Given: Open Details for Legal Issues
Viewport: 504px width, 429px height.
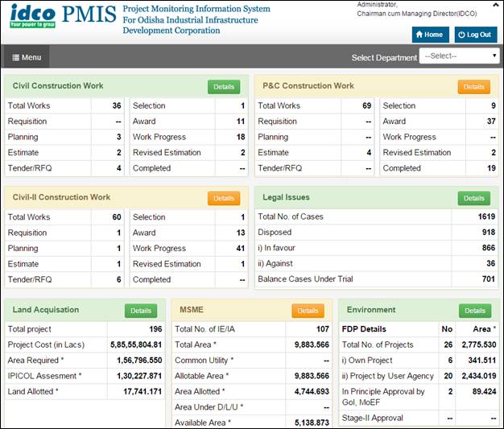Looking at the screenshot, I should click(x=473, y=198).
